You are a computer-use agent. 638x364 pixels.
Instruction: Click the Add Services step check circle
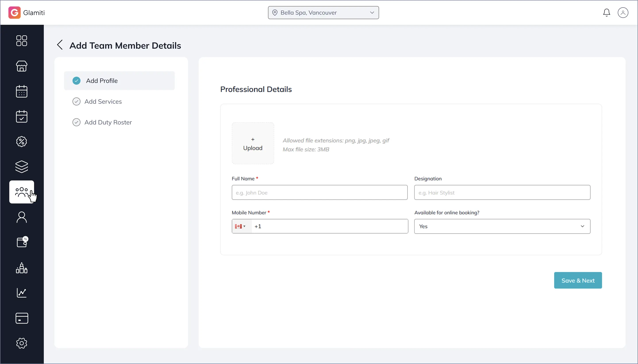pos(77,102)
